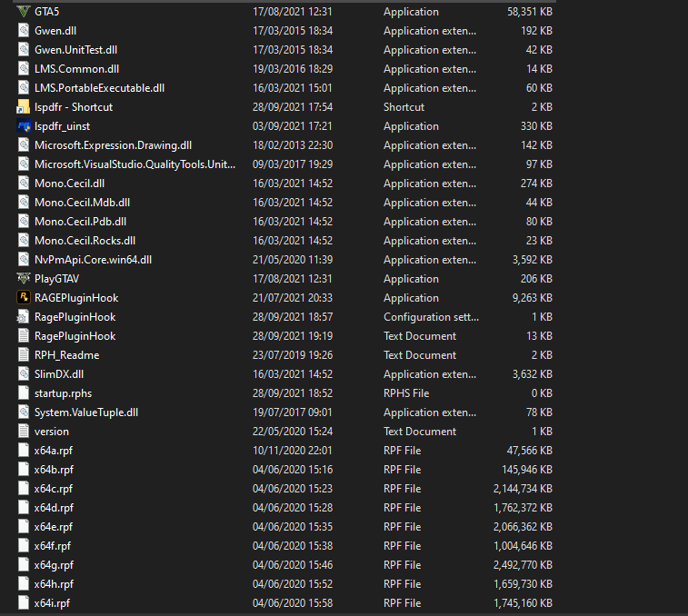This screenshot has width=688, height=616.
Task: Click the version text document icon
Action: click(x=24, y=432)
